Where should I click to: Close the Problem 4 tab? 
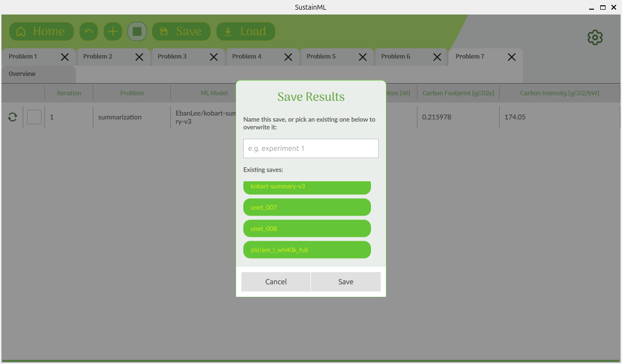click(x=288, y=57)
